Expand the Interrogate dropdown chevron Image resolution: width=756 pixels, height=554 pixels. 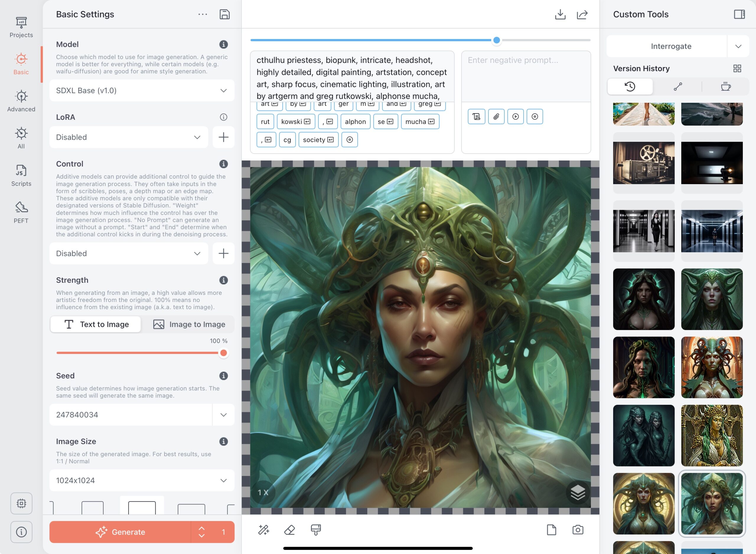pyautogui.click(x=738, y=46)
